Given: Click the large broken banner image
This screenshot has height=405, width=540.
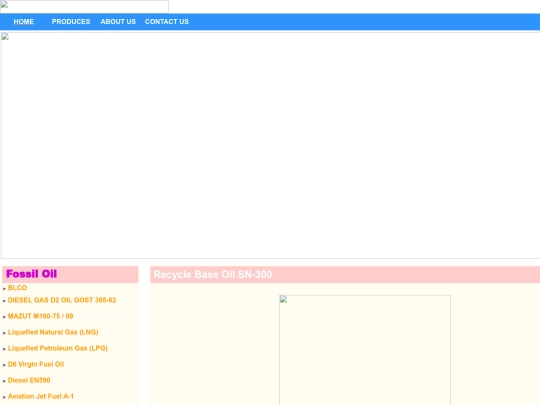Looking at the screenshot, I should pos(271,145).
